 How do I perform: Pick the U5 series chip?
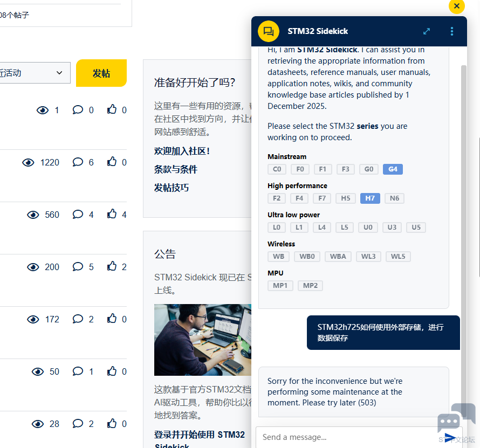(x=416, y=228)
